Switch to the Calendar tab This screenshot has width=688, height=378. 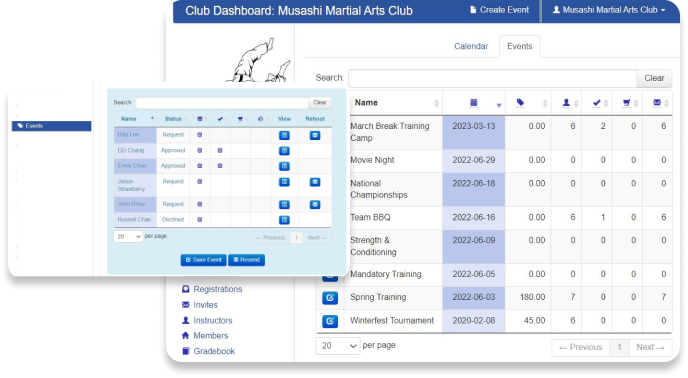471,46
